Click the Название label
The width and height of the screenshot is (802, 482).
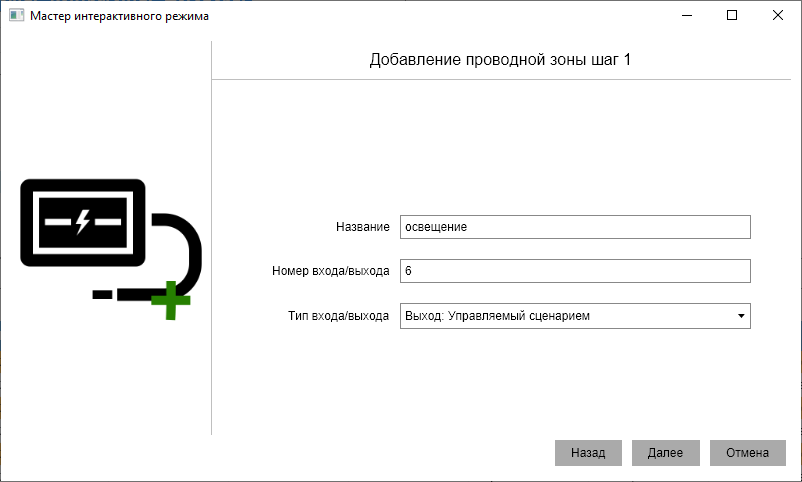coord(363,227)
